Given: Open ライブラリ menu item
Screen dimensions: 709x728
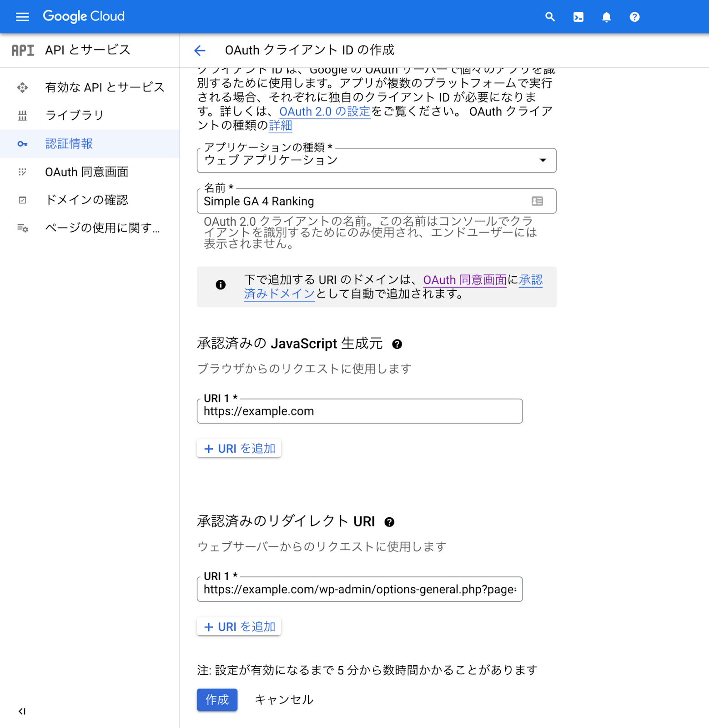Looking at the screenshot, I should tap(90, 116).
